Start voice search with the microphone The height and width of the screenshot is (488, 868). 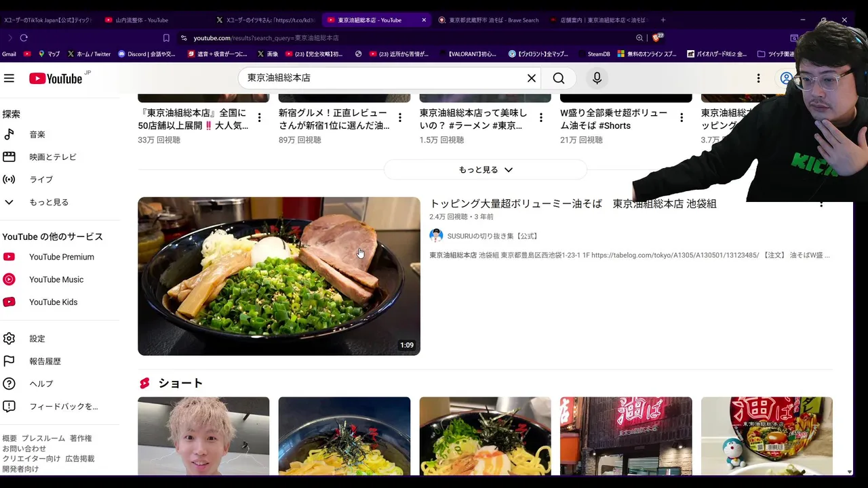point(597,78)
